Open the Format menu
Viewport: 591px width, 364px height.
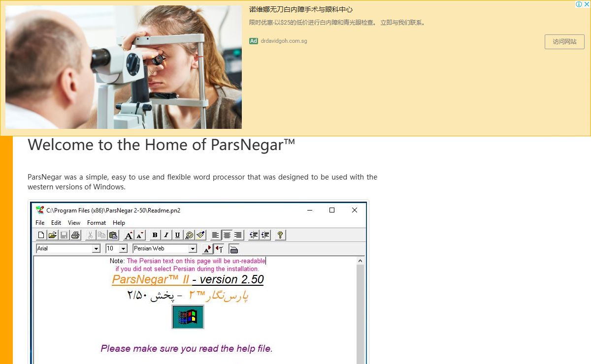tap(97, 223)
